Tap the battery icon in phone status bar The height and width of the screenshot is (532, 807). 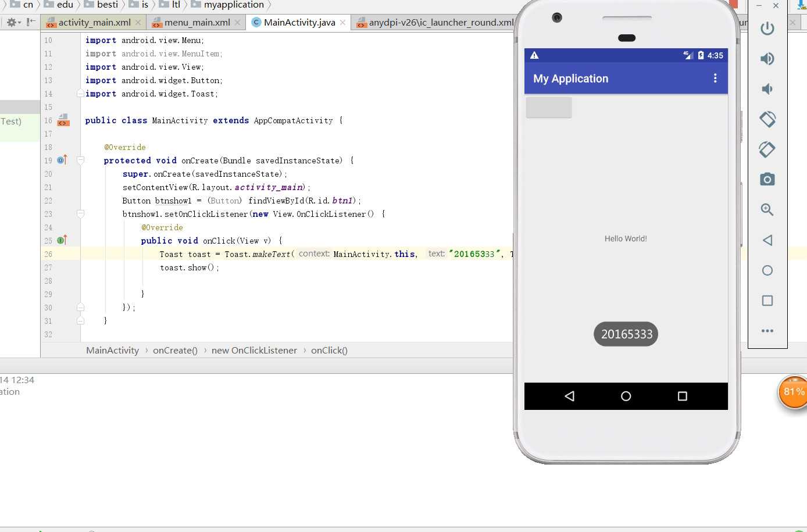(701, 55)
